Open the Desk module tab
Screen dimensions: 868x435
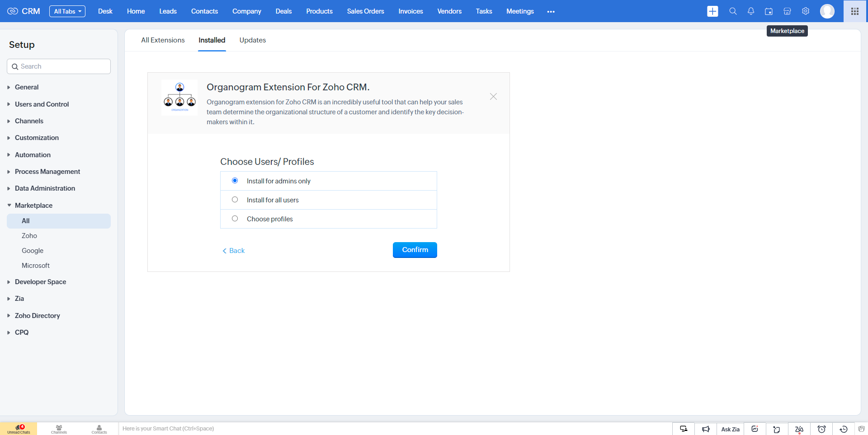click(105, 11)
